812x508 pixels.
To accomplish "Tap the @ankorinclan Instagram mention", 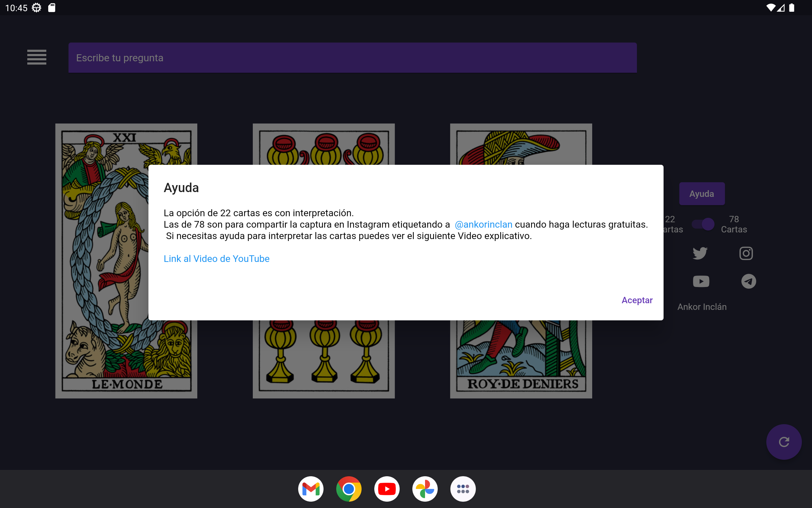I will pyautogui.click(x=483, y=224).
